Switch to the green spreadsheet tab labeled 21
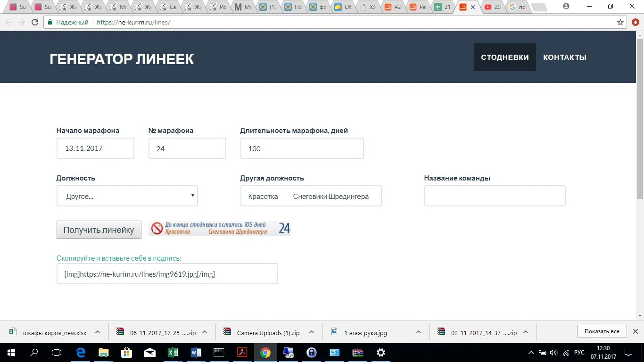The width and height of the screenshot is (644, 362). (x=443, y=7)
